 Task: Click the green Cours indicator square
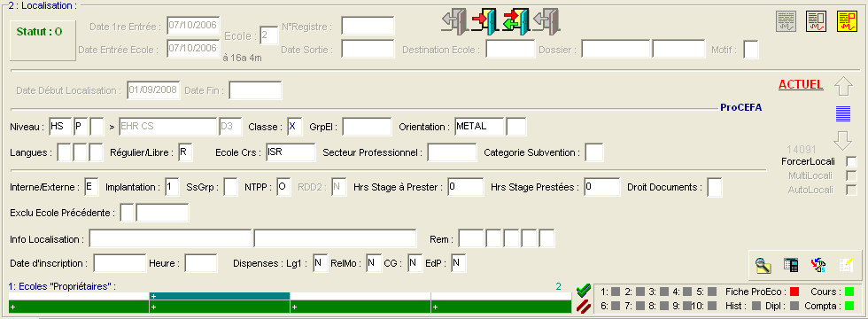coord(849,292)
